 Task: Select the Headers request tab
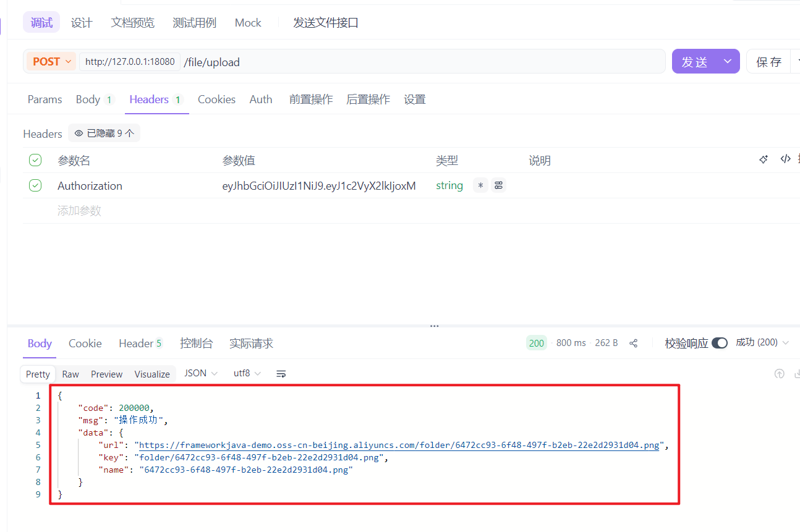click(156, 99)
